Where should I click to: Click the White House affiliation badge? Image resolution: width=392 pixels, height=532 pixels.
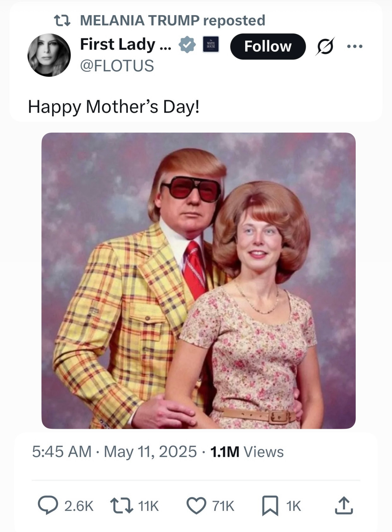(211, 45)
